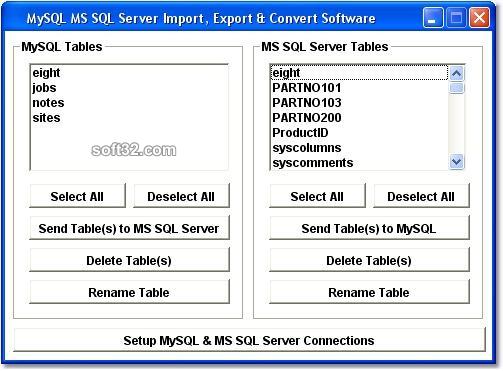The width and height of the screenshot is (503, 371).
Task: Send Table(s) to MySQL
Action: point(369,228)
